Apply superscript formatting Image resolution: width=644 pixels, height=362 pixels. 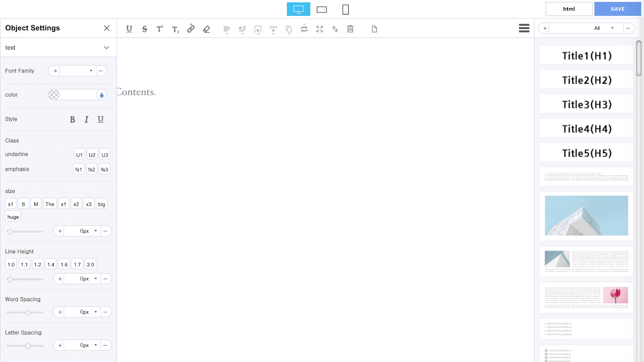(160, 29)
